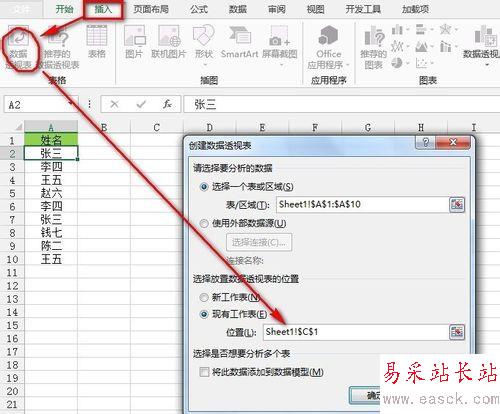Switch to the 插入 (Insert) tab
Screen dimensions: 500x414
(x=103, y=9)
